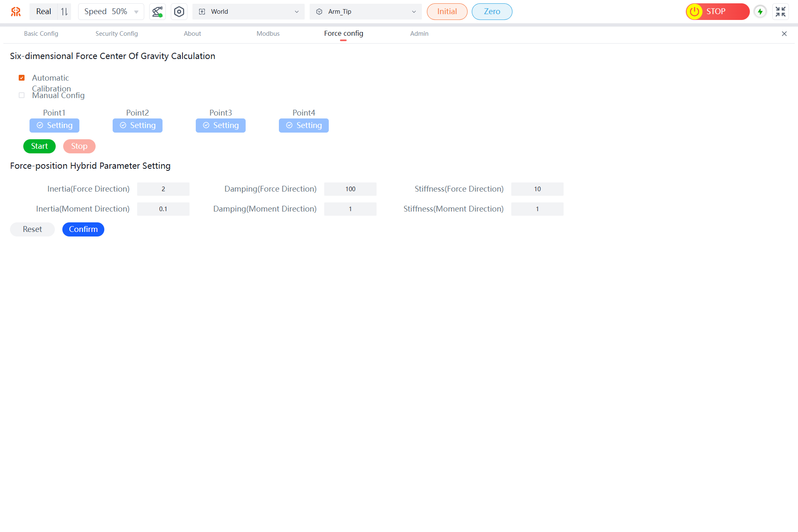Click the robot arm status icon
Viewport: 798px width, 532px height.
pos(157,12)
